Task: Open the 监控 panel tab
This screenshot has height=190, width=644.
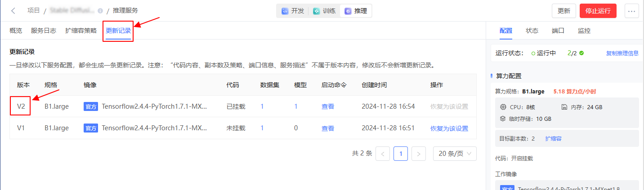Action: point(584,31)
